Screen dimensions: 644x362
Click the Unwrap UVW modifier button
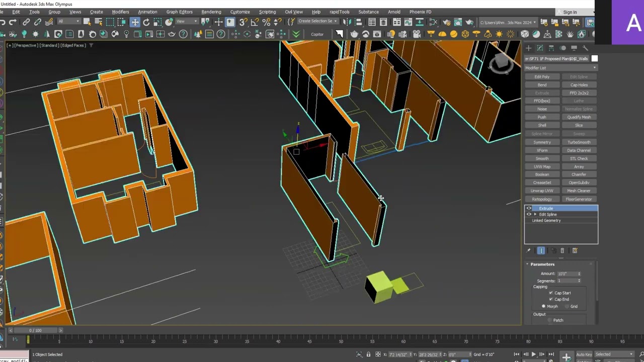[x=542, y=191]
